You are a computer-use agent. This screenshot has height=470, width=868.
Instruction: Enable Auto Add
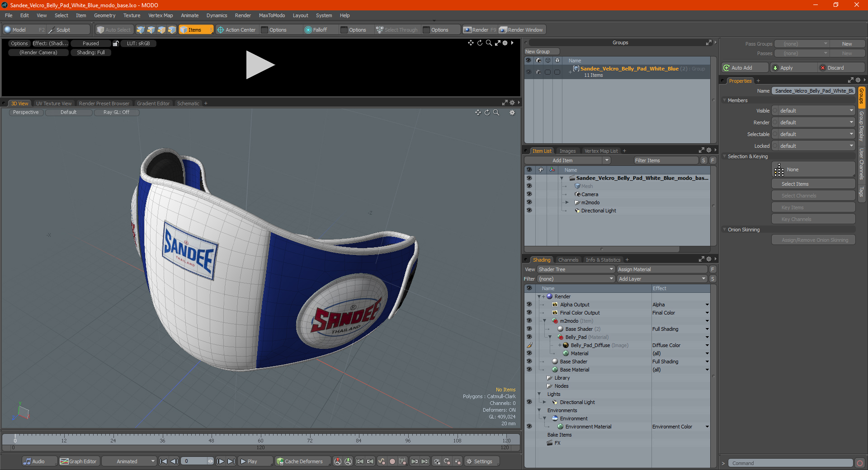click(745, 68)
